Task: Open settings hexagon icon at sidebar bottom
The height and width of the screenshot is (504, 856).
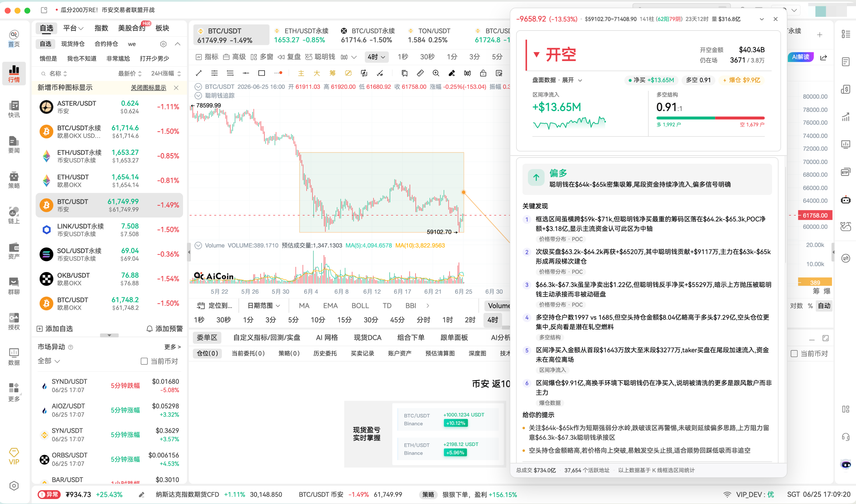Action: 14,486
